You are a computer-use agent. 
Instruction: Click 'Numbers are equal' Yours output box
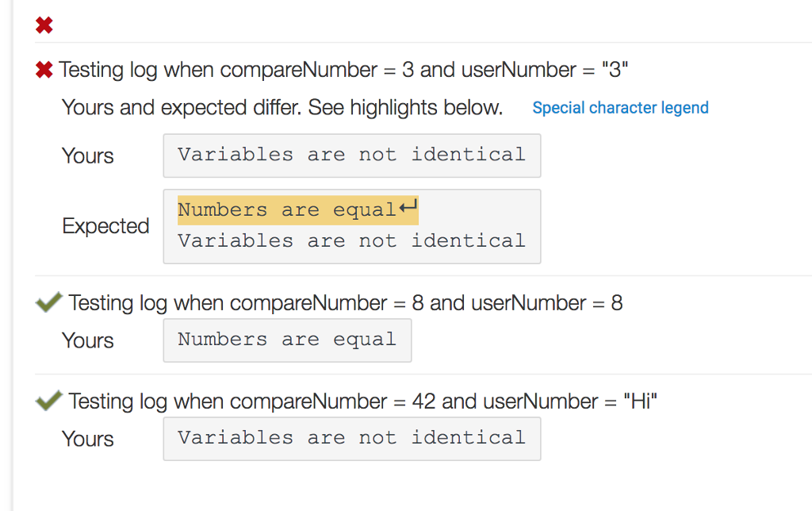coord(287,340)
